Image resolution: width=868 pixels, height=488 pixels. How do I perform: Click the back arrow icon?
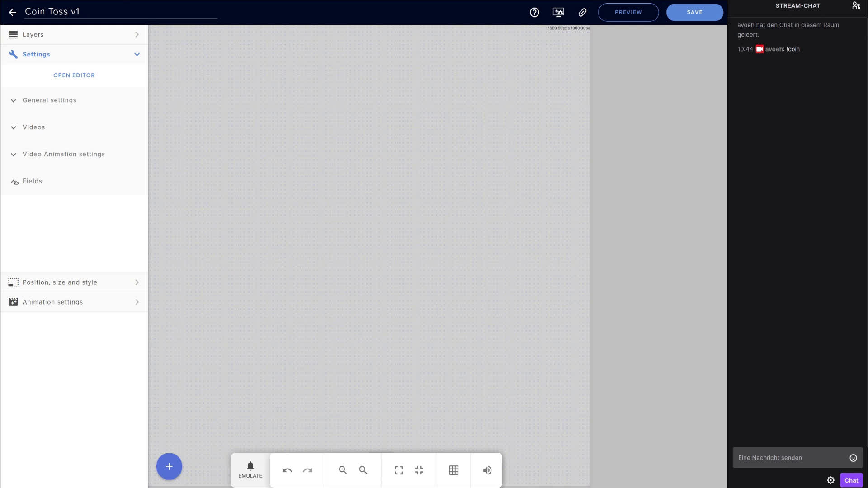pyautogui.click(x=13, y=12)
